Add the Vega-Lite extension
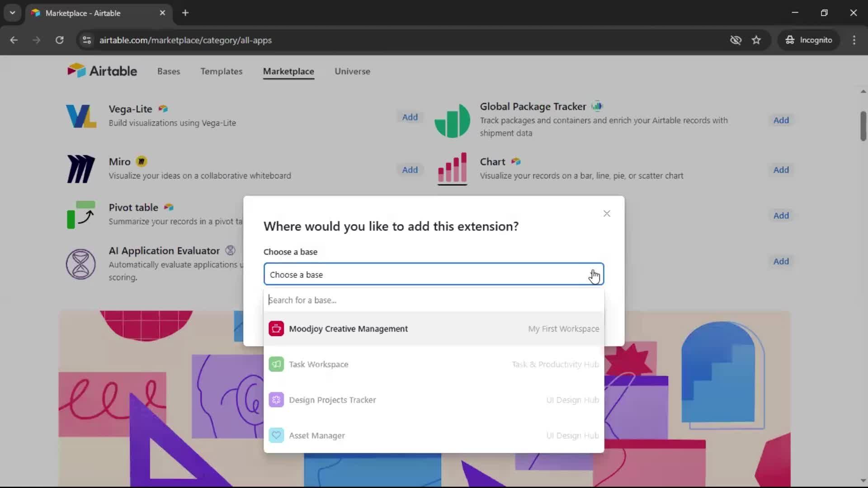 point(410,117)
